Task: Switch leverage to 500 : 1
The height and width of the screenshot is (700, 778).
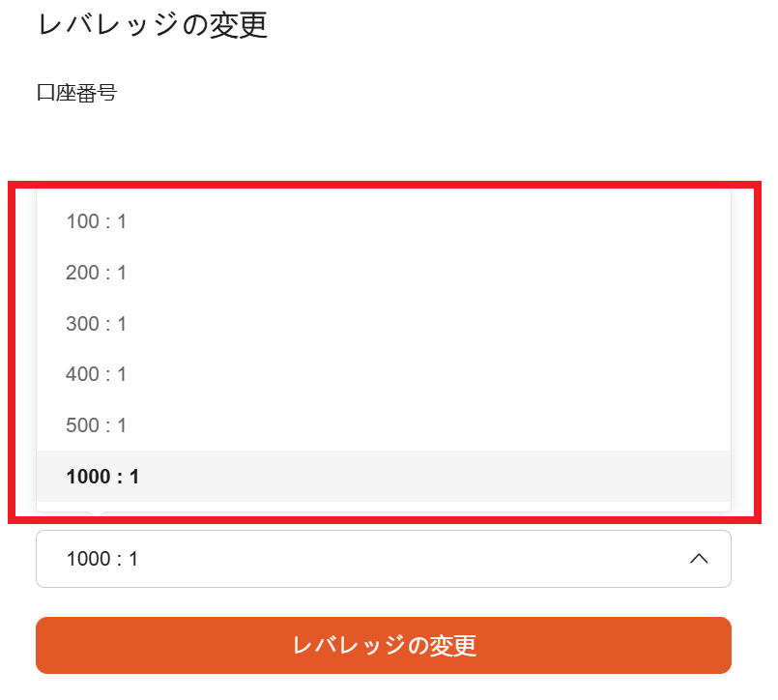Action: coord(97,425)
